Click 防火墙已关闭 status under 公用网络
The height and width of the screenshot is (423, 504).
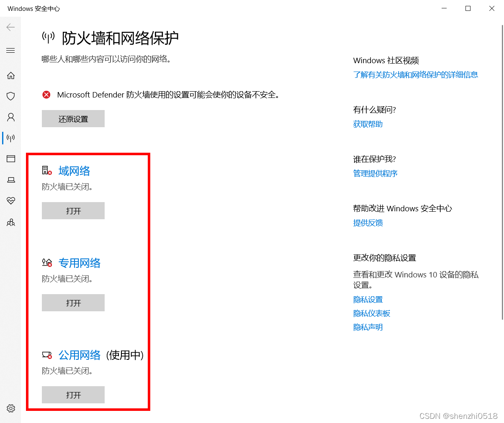[67, 371]
